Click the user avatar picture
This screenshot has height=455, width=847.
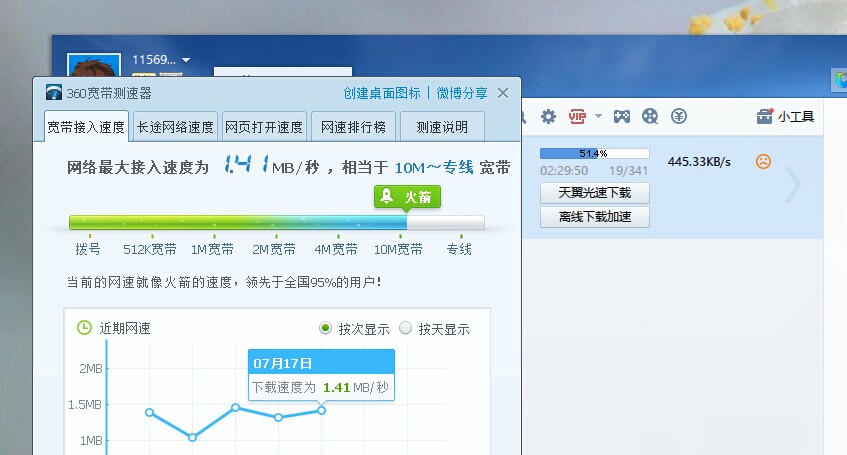94,65
